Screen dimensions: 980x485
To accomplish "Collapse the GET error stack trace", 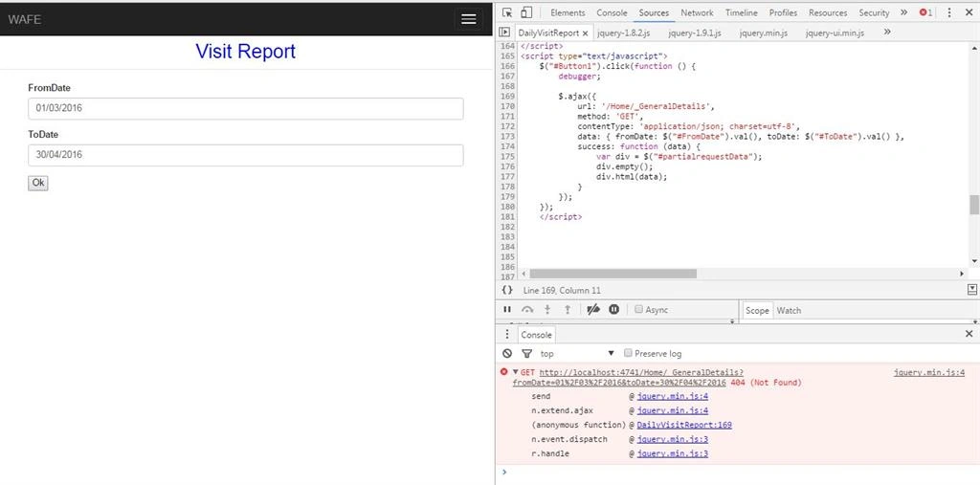I will pyautogui.click(x=515, y=372).
